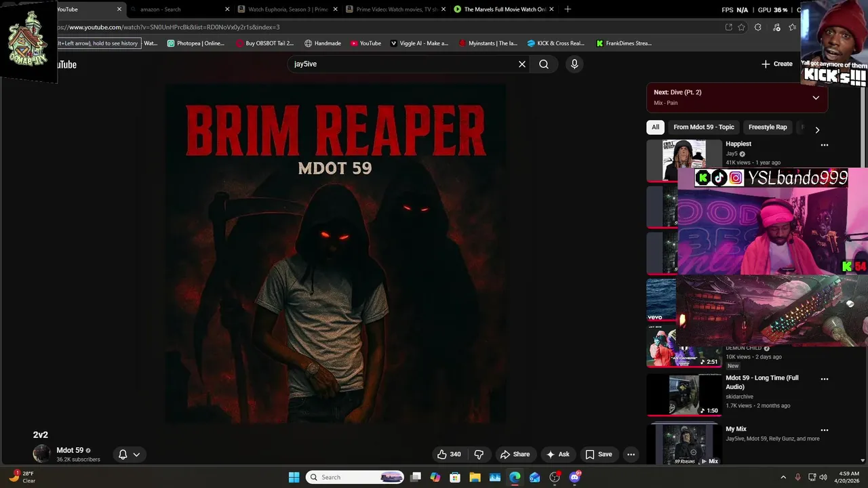
Task: Play Mdot 59 - Long Time (Full Audio) thumbnail
Action: (684, 394)
